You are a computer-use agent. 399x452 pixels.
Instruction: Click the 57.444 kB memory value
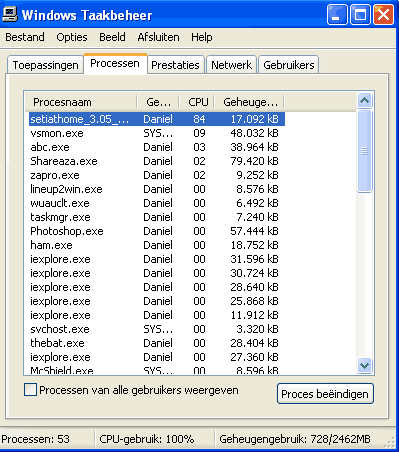(254, 231)
